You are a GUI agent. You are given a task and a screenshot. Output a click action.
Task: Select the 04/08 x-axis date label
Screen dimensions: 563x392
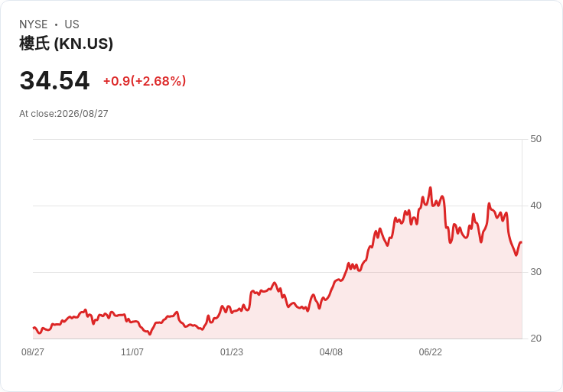pyautogui.click(x=331, y=352)
